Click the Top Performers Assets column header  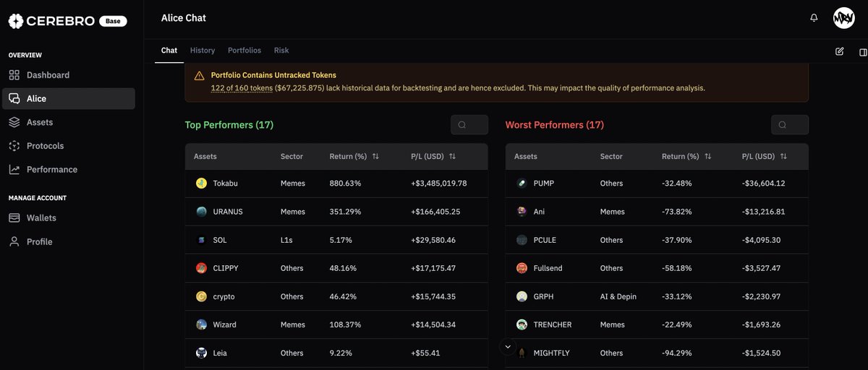click(x=205, y=156)
